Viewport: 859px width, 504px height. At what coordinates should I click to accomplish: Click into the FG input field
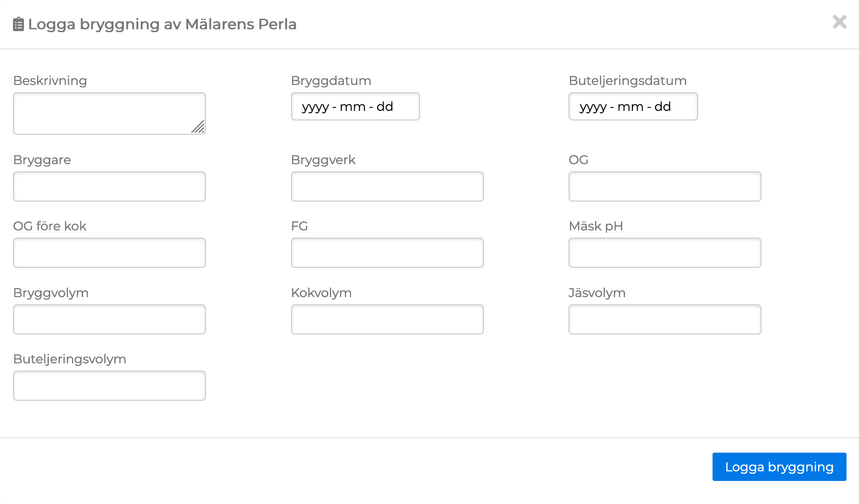[x=387, y=252]
